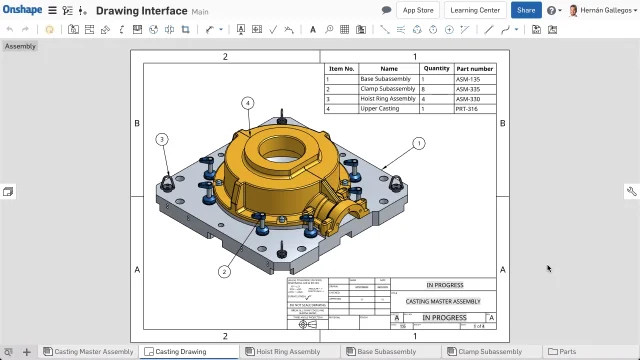Viewport: 640px width, 360px height.
Task: Click the Undo arrow
Action: (x=10, y=29)
